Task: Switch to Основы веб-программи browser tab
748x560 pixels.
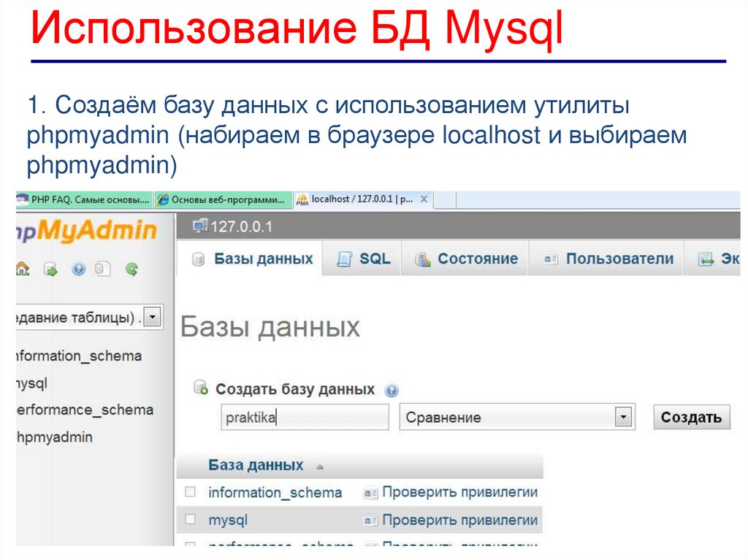Action: (222, 200)
